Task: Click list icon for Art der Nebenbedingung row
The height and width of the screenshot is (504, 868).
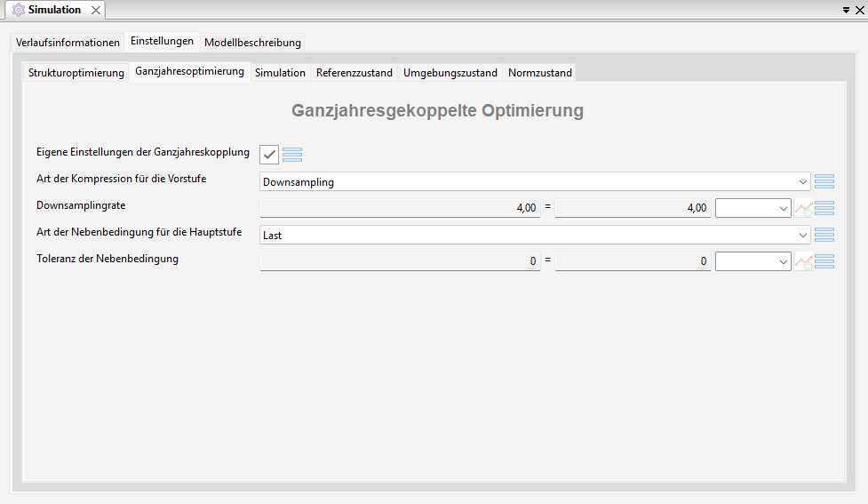Action: 824,235
